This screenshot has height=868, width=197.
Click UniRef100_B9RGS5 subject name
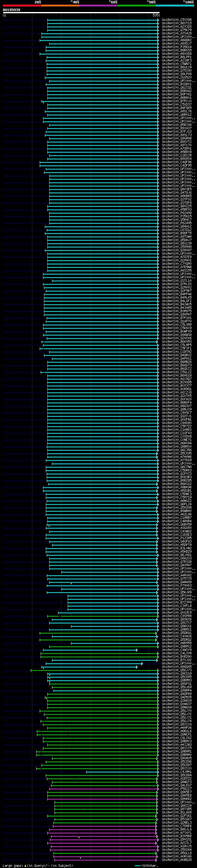pyautogui.click(x=177, y=50)
